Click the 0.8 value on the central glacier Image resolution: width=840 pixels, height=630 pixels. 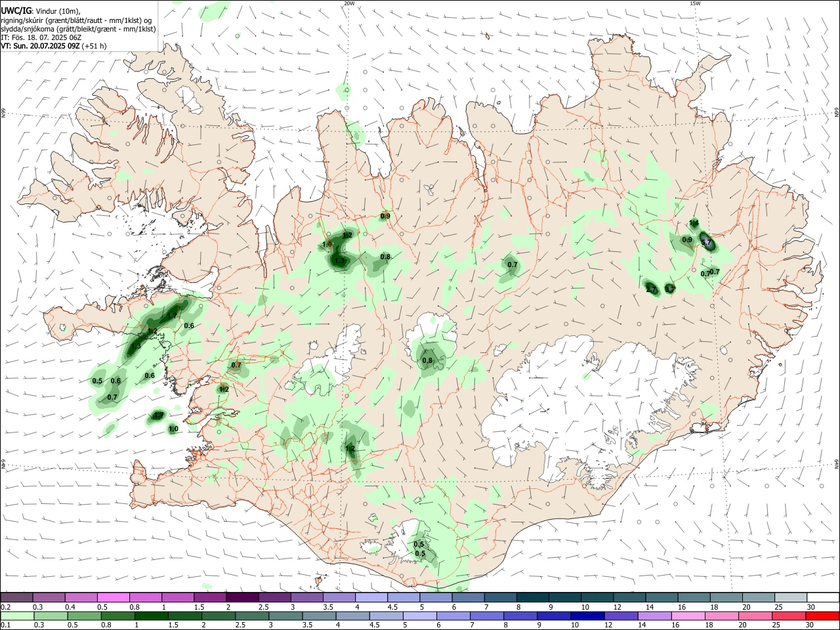point(427,360)
